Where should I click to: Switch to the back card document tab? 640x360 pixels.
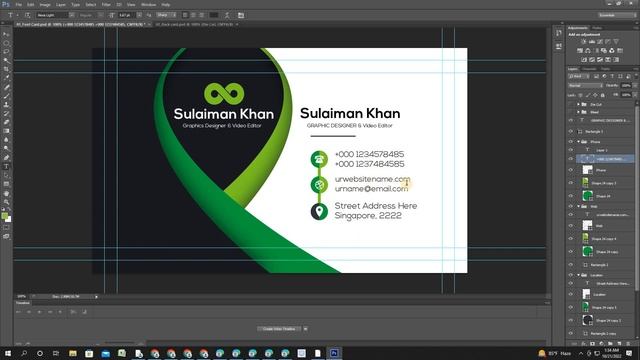tap(194, 24)
